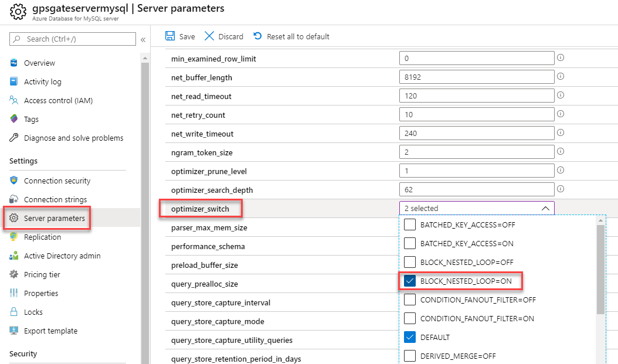Image resolution: width=618 pixels, height=364 pixels.
Task: Click the Server parameters gear icon in header
Action: (x=18, y=12)
